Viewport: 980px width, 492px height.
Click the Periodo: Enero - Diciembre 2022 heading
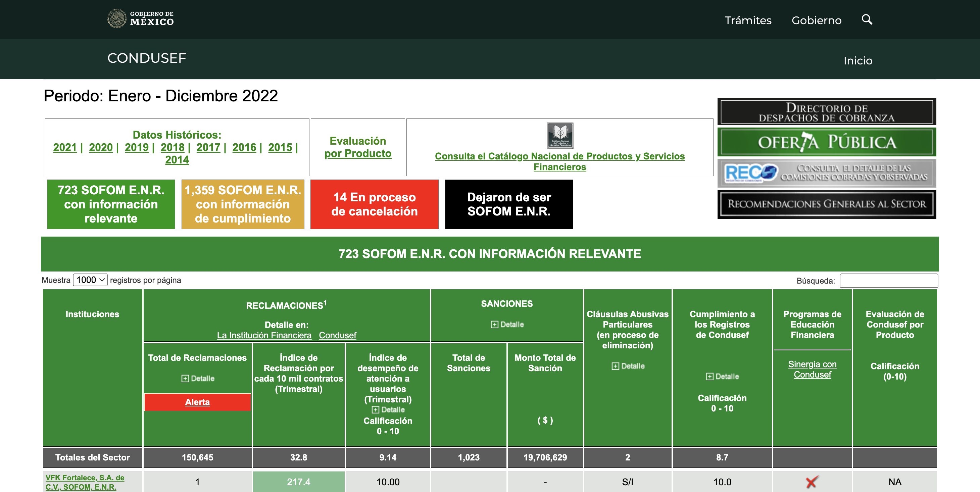(x=161, y=96)
